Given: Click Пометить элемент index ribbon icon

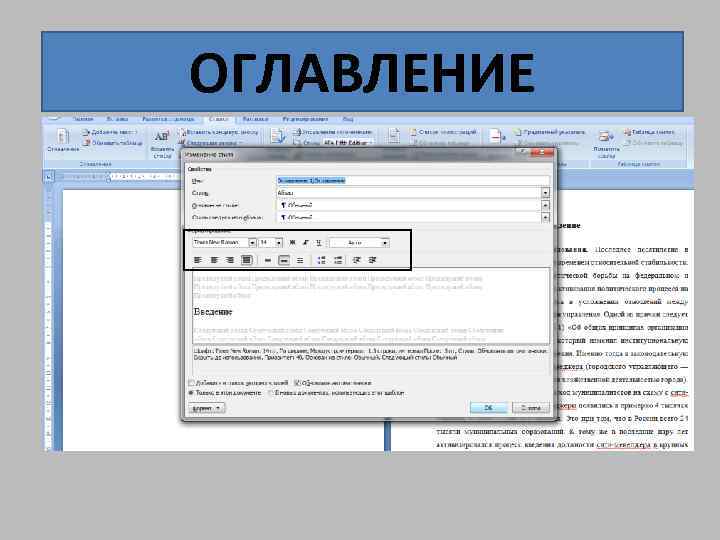Looking at the screenshot, I should click(x=497, y=136).
